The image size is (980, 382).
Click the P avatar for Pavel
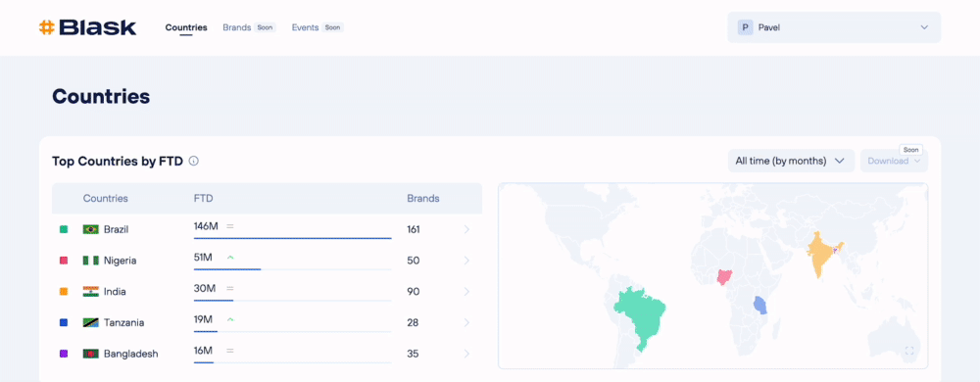click(x=745, y=27)
